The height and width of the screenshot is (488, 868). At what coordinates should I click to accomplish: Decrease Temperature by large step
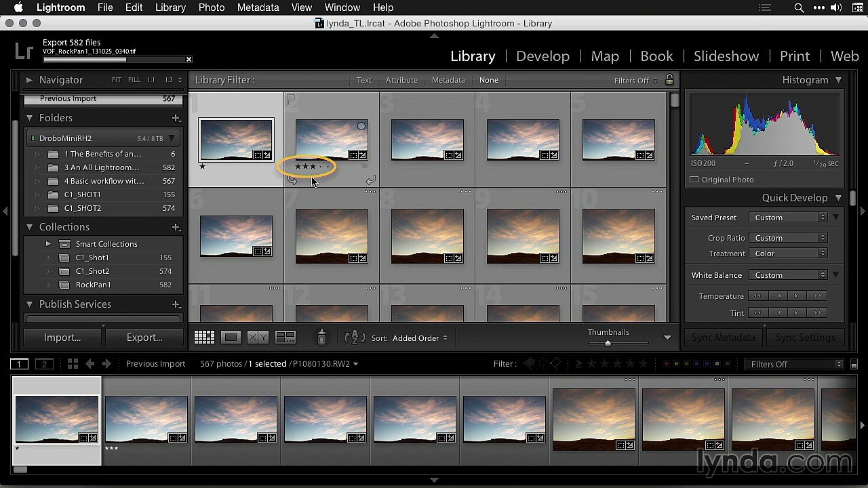pyautogui.click(x=757, y=296)
